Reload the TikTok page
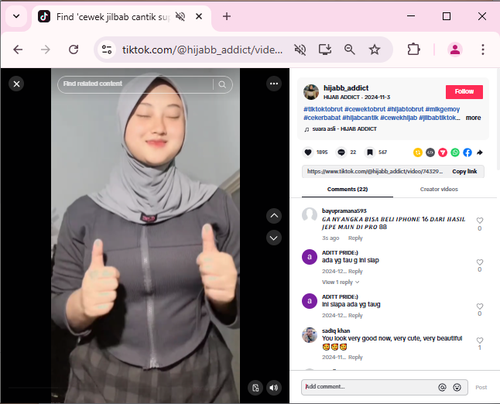Image resolution: width=500 pixels, height=404 pixels. [73, 50]
